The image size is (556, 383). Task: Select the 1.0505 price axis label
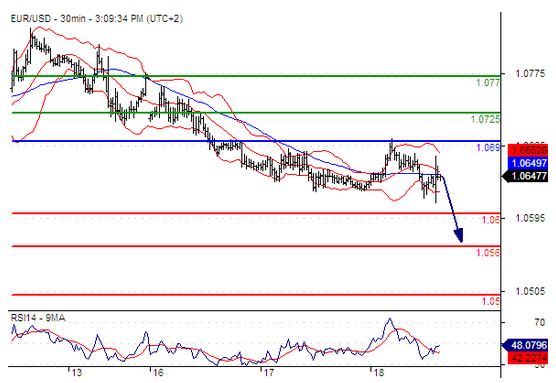pyautogui.click(x=530, y=292)
